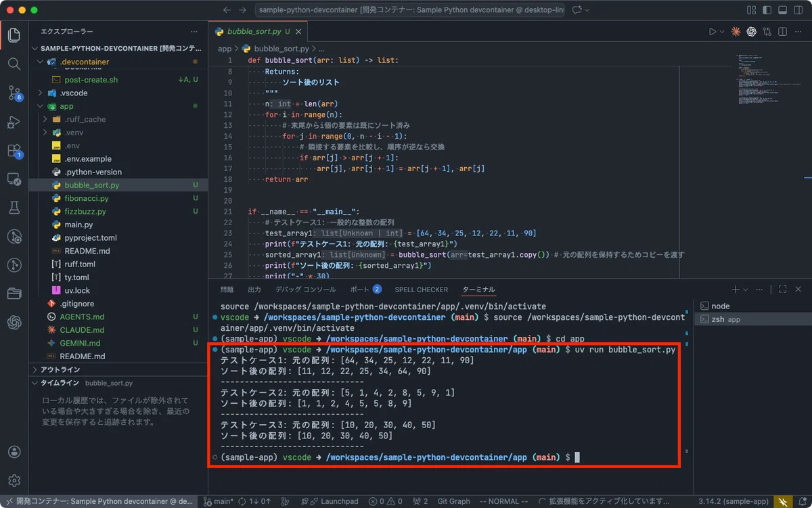Click the Run Python File play button
Image resolution: width=812 pixels, height=508 pixels.
[712, 32]
